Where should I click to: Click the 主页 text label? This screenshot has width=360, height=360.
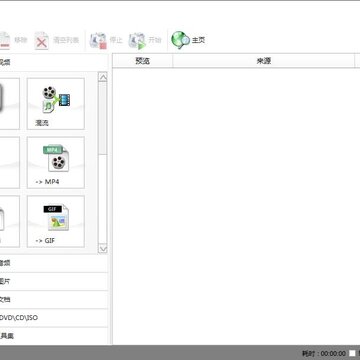[x=198, y=41]
